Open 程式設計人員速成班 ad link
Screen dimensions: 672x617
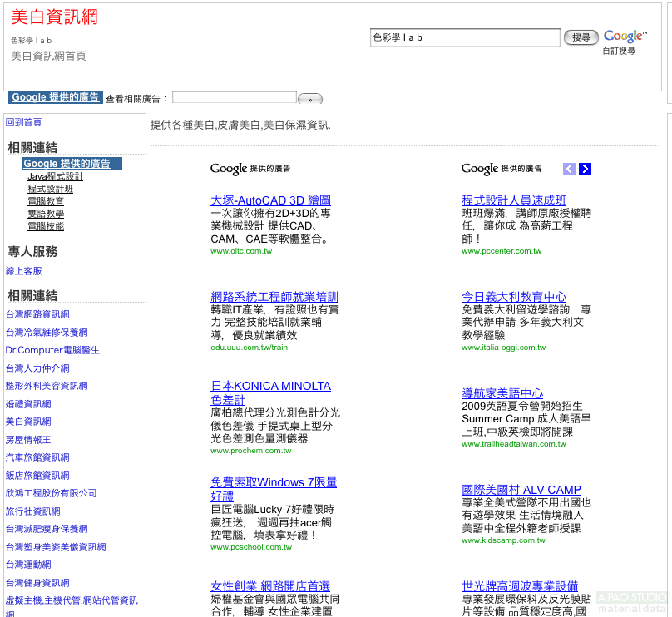point(514,200)
